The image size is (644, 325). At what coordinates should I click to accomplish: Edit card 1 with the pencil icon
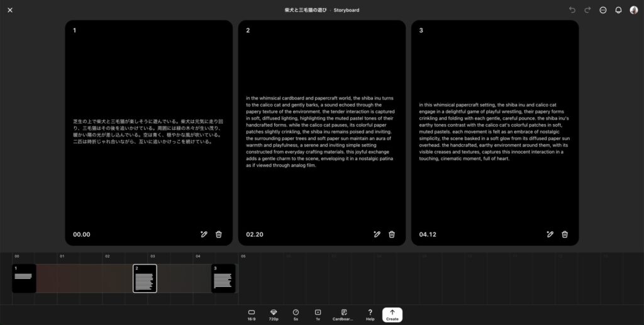[204, 234]
